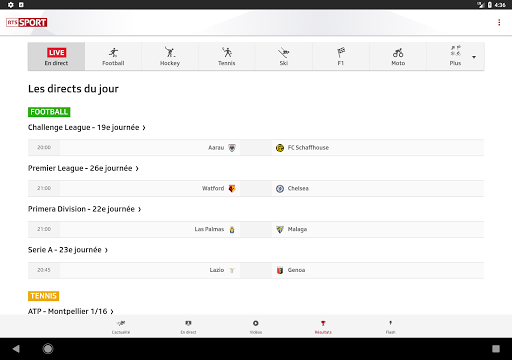Select the Hockey sport icon
This screenshot has height=360, width=512.
click(170, 53)
